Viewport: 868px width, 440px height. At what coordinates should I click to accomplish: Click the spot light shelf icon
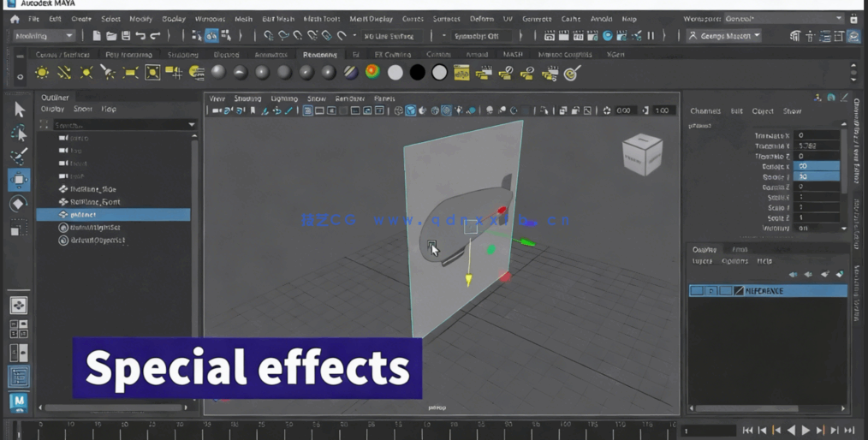pos(108,74)
